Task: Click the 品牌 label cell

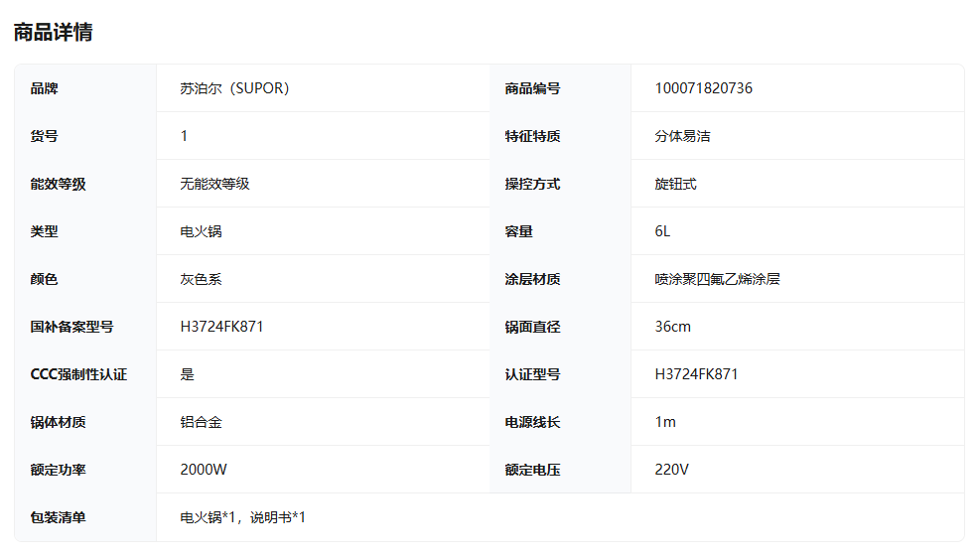Action: tap(45, 88)
